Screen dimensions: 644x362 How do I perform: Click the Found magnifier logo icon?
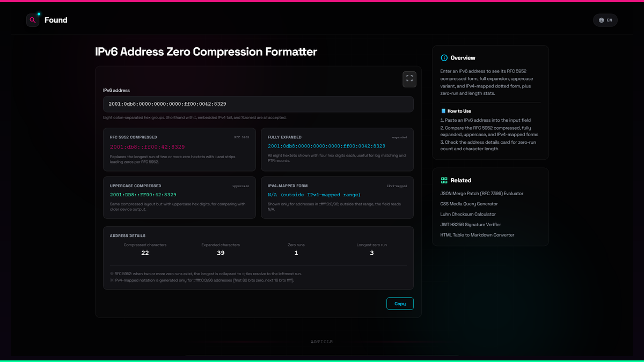click(x=33, y=20)
